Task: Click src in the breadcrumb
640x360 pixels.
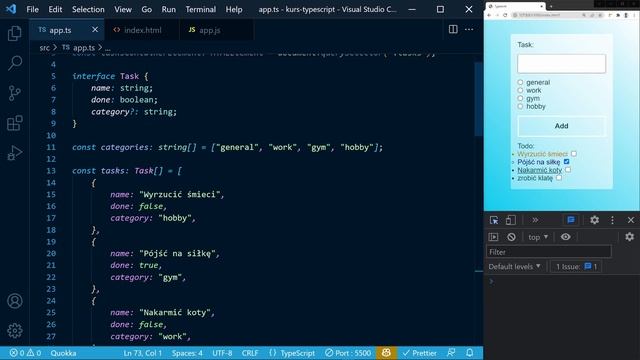Action: coord(44,47)
